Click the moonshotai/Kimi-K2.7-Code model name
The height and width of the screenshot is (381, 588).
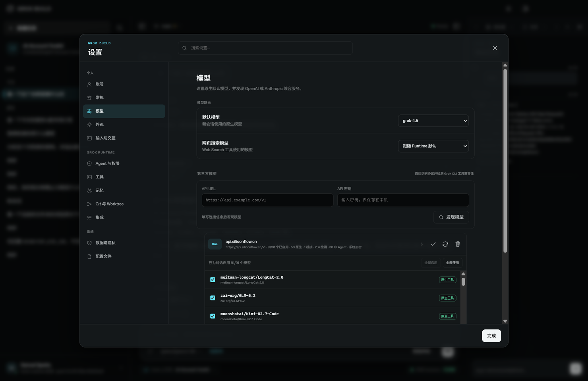[250, 314]
